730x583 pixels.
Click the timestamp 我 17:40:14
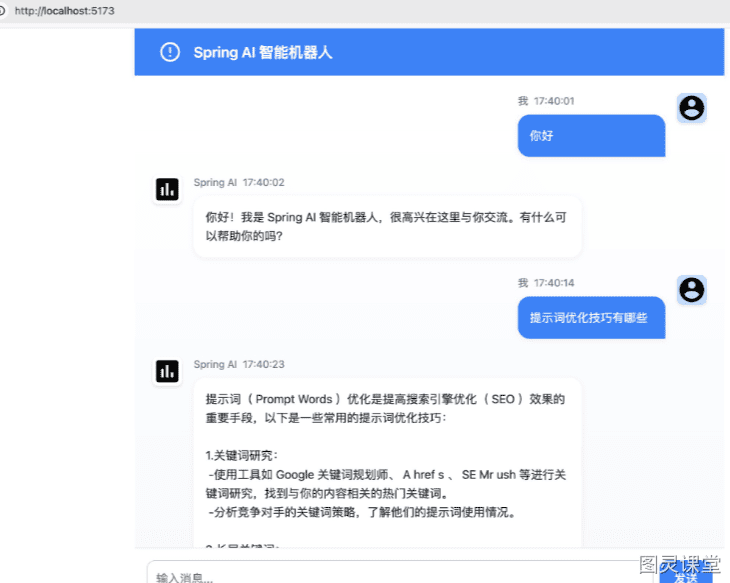[546, 283]
